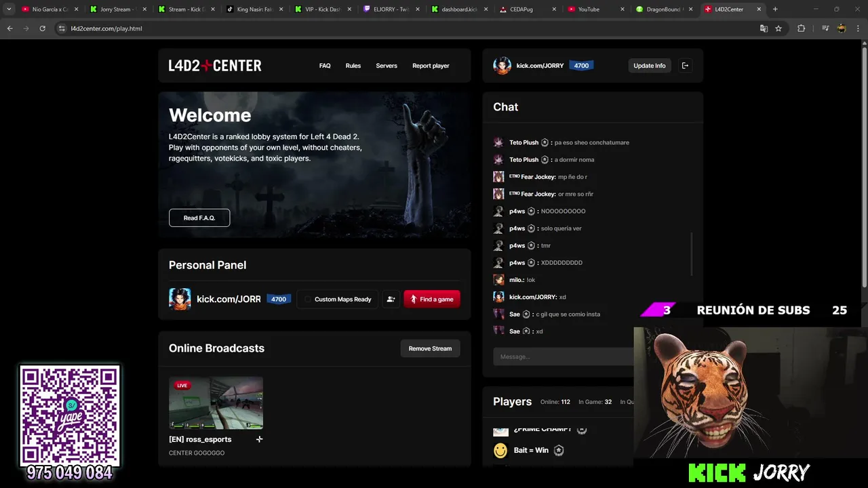Image resolution: width=868 pixels, height=488 pixels.
Task: Open the Chrome three-dot menu
Action: (858, 28)
